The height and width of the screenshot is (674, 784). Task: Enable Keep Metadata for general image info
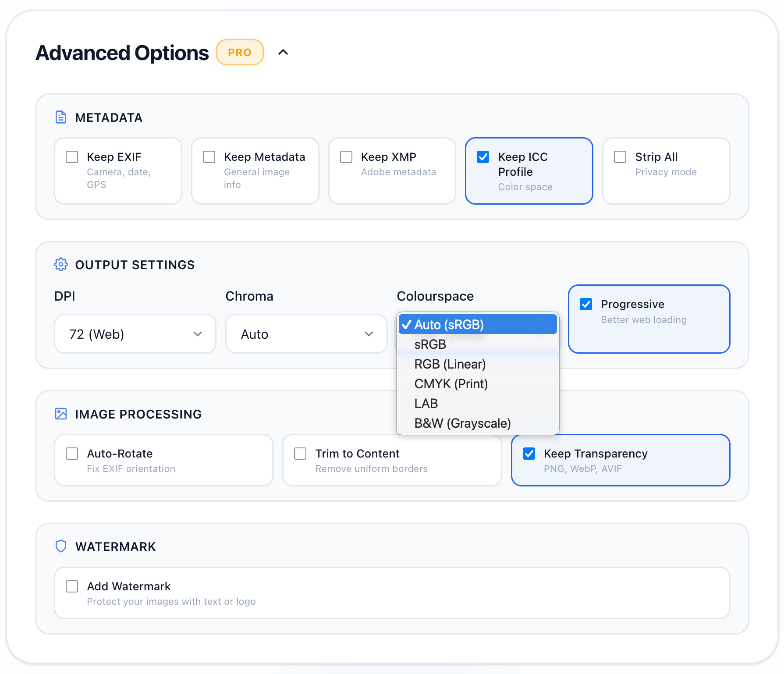(x=209, y=156)
